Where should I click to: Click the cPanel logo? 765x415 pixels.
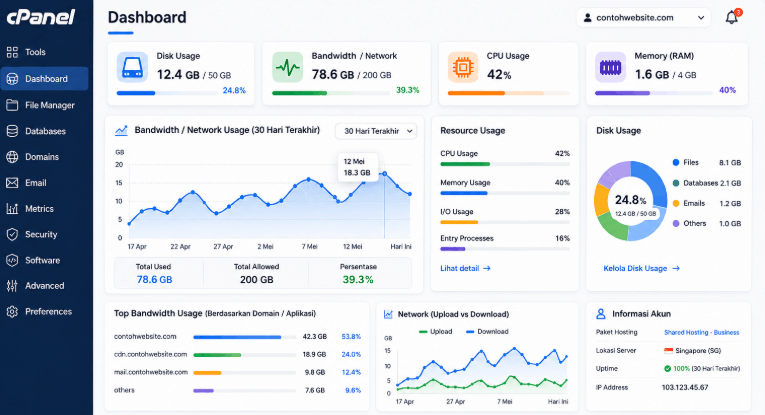click(x=41, y=17)
